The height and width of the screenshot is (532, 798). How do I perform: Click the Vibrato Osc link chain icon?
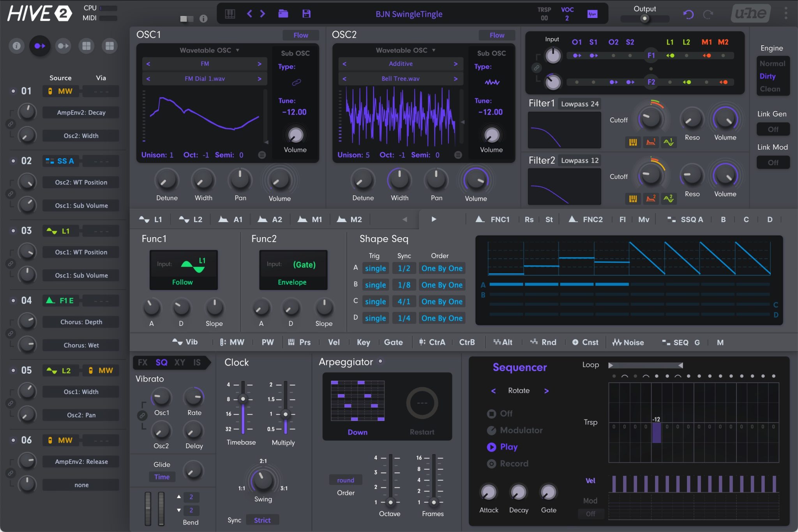143,415
